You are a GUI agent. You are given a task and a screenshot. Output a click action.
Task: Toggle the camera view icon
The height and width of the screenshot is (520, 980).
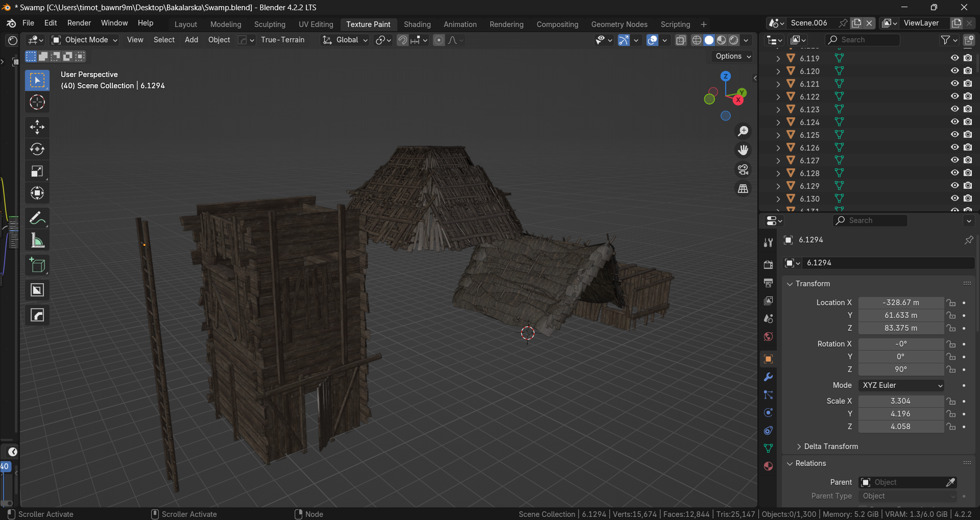tap(743, 169)
